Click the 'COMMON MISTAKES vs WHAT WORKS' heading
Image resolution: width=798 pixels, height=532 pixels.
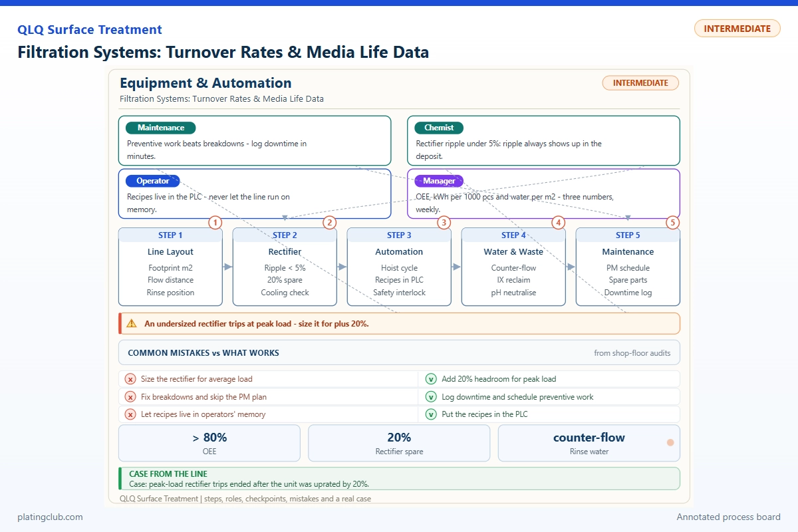(x=203, y=353)
